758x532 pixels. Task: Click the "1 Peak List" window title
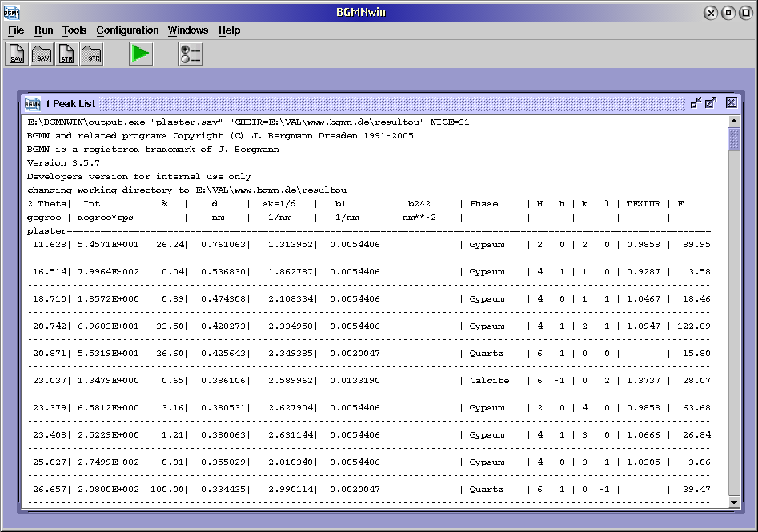click(x=70, y=103)
